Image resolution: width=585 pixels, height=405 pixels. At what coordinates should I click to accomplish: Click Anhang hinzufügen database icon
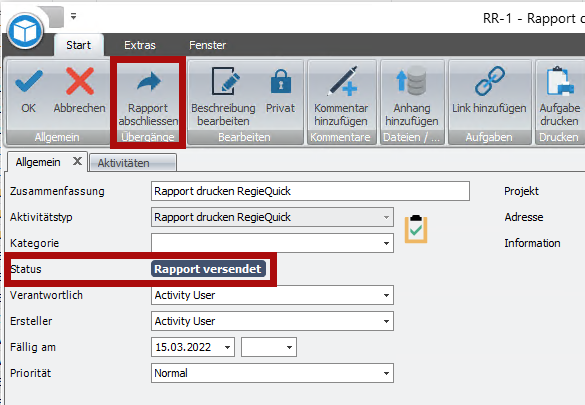coord(412,80)
